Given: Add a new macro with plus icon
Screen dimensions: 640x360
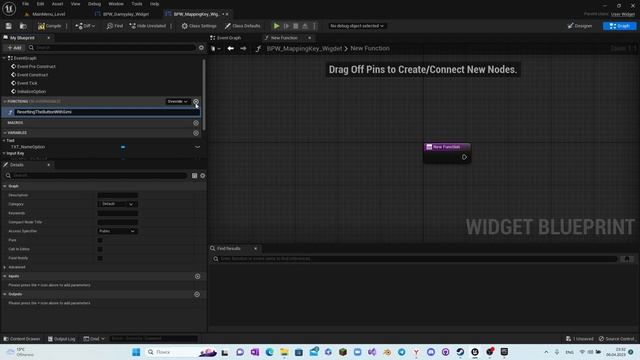Looking at the screenshot, I should pyautogui.click(x=196, y=122).
